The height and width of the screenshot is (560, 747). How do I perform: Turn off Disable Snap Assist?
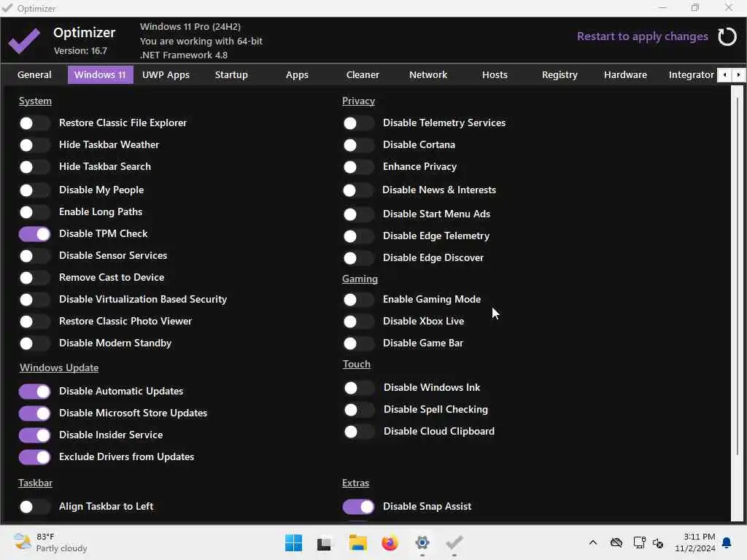tap(358, 507)
